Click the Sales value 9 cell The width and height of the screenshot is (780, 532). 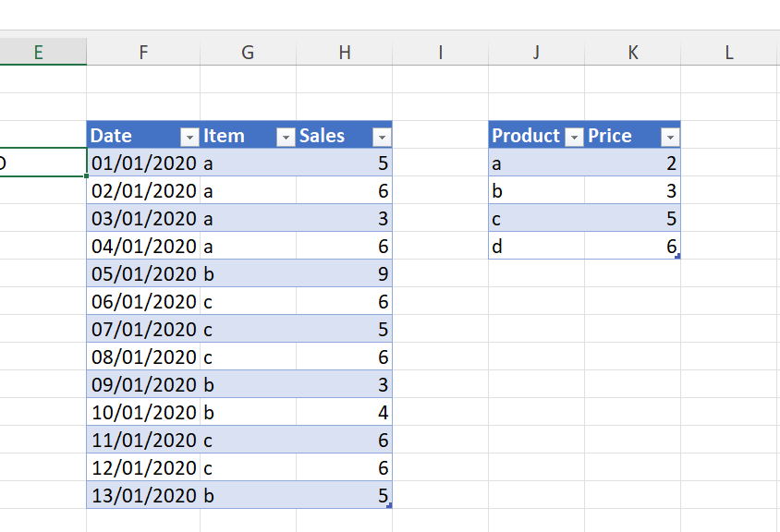(x=344, y=274)
